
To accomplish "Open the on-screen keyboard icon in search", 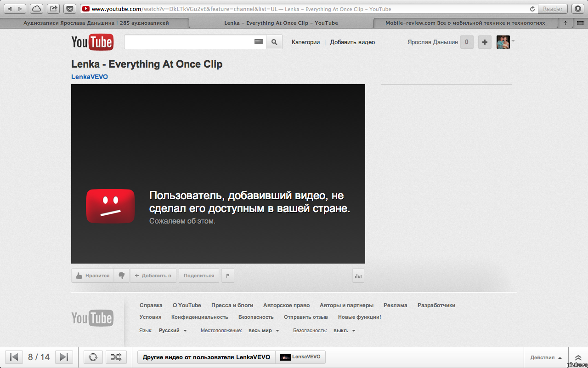I will (259, 42).
